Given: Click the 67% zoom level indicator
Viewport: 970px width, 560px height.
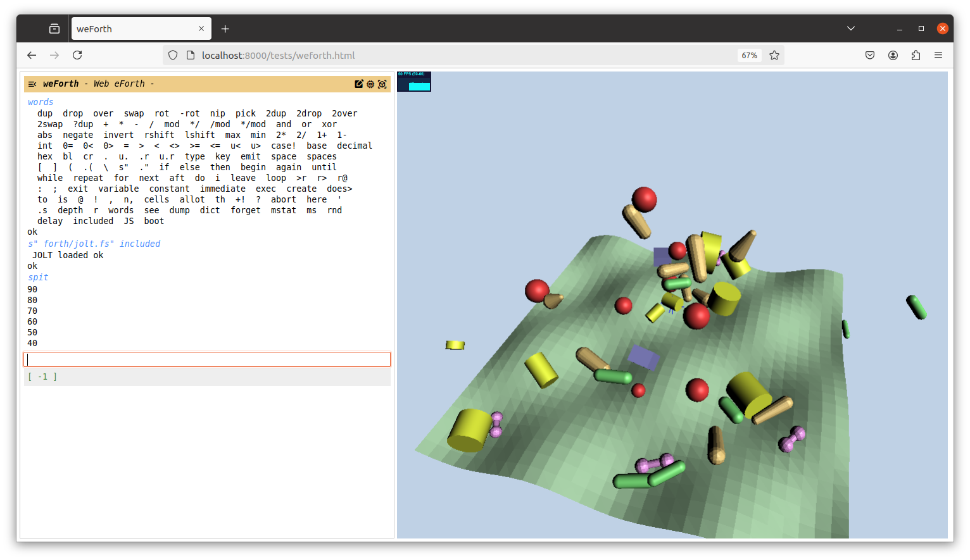Looking at the screenshot, I should click(x=749, y=56).
